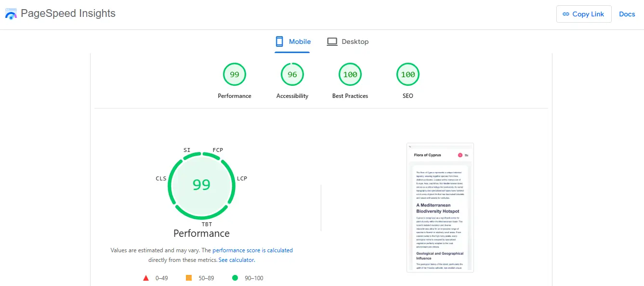The width and height of the screenshot is (644, 286).
Task: Jump to the Best Practices score circle
Action: (x=350, y=75)
